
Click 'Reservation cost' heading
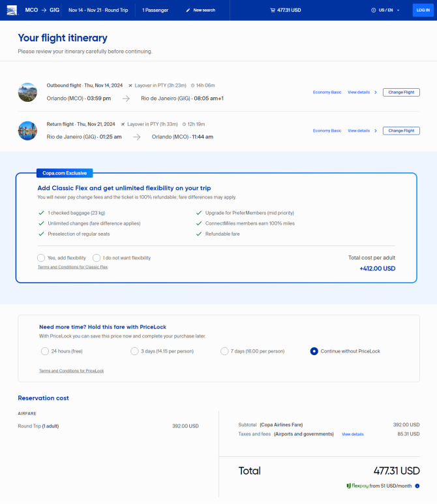tap(43, 398)
